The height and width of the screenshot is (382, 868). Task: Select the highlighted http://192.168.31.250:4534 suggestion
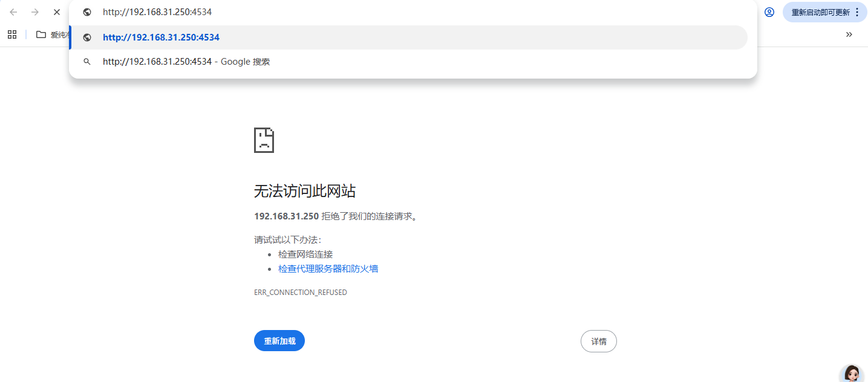point(409,37)
